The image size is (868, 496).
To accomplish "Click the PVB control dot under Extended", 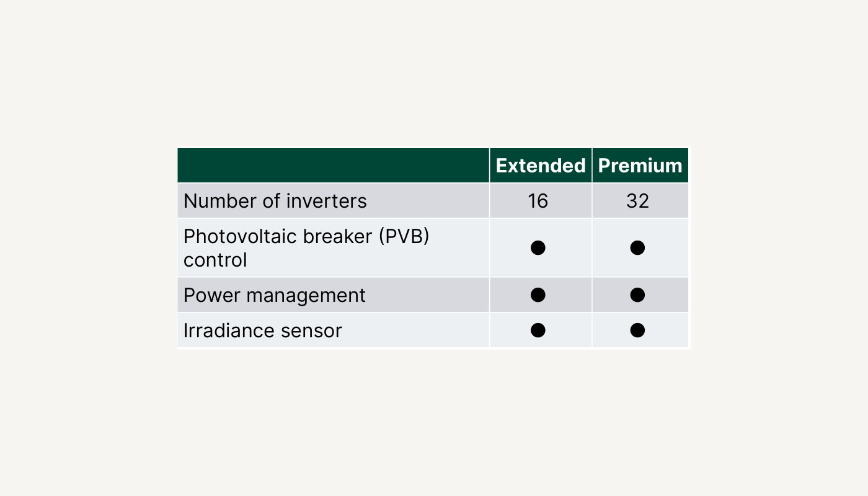I will (x=538, y=248).
